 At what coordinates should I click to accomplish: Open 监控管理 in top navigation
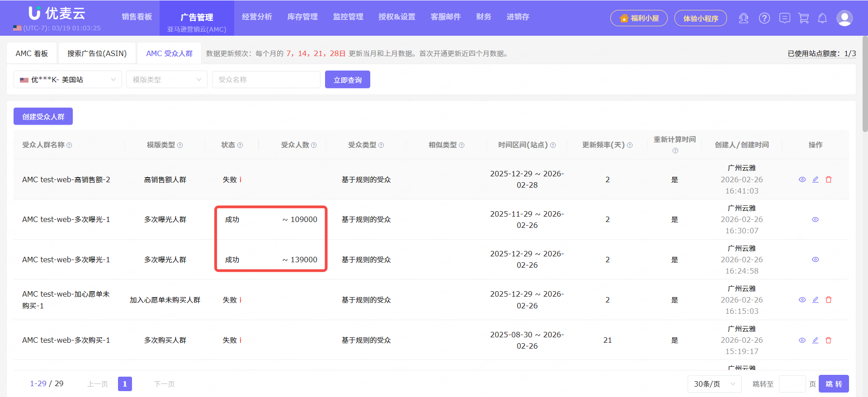click(348, 17)
